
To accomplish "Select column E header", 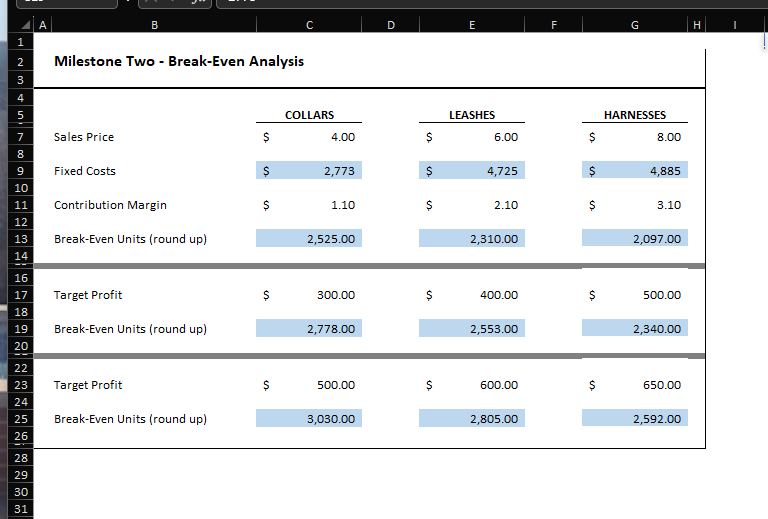I will (x=472, y=25).
